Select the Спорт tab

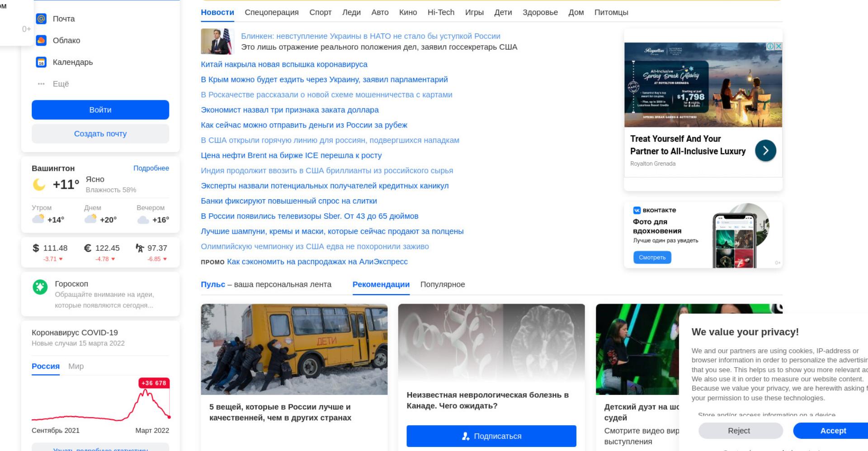pos(321,12)
